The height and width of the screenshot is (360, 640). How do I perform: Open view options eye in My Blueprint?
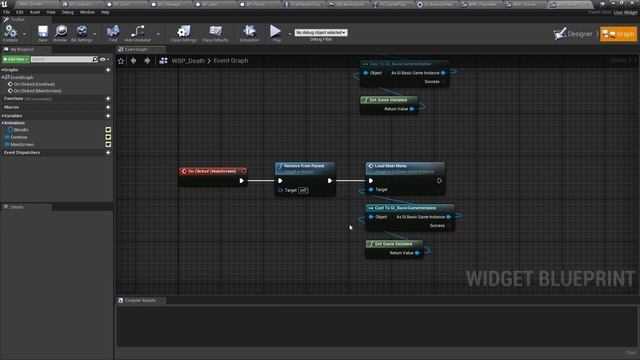[x=103, y=59]
